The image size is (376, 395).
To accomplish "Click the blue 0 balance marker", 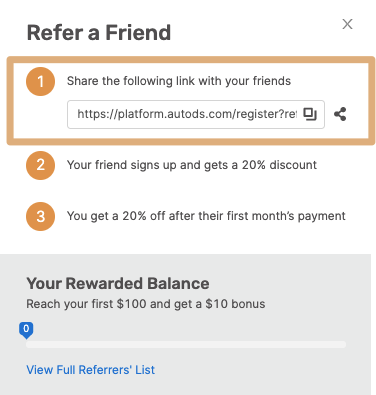I will coord(26,330).
